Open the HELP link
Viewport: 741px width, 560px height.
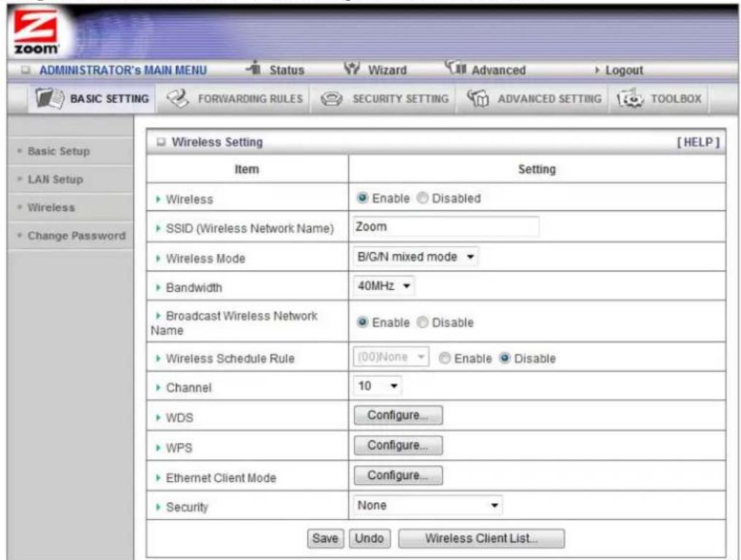click(x=698, y=142)
